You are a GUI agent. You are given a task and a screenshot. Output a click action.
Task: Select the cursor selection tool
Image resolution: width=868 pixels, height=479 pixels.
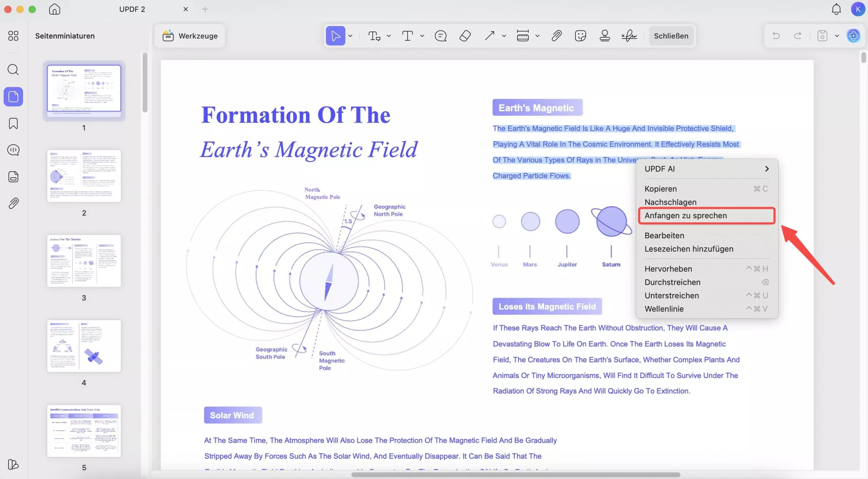point(335,36)
